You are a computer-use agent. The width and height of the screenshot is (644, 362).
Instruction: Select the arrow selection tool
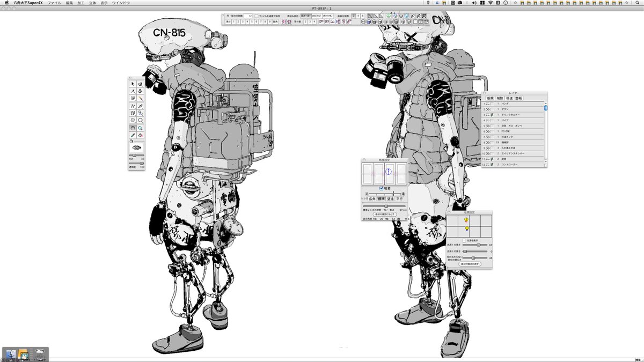click(x=133, y=84)
